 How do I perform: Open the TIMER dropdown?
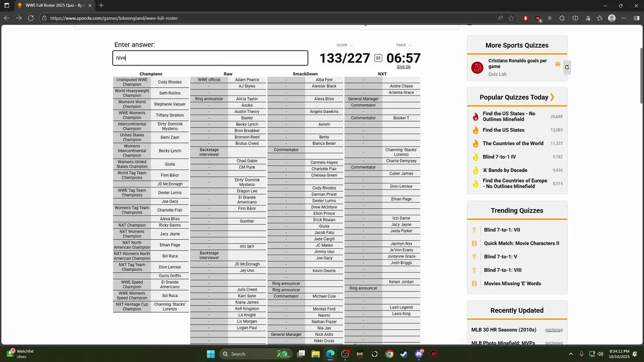point(404,45)
